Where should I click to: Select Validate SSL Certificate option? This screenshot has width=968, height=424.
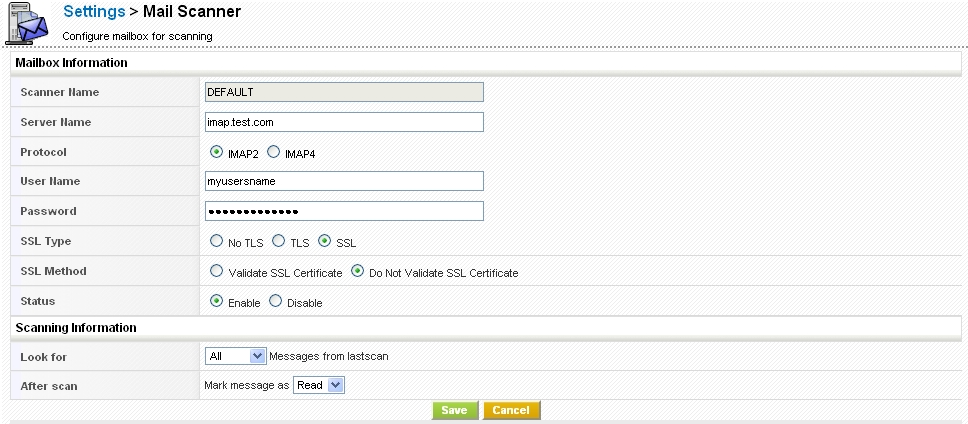pyautogui.click(x=216, y=271)
